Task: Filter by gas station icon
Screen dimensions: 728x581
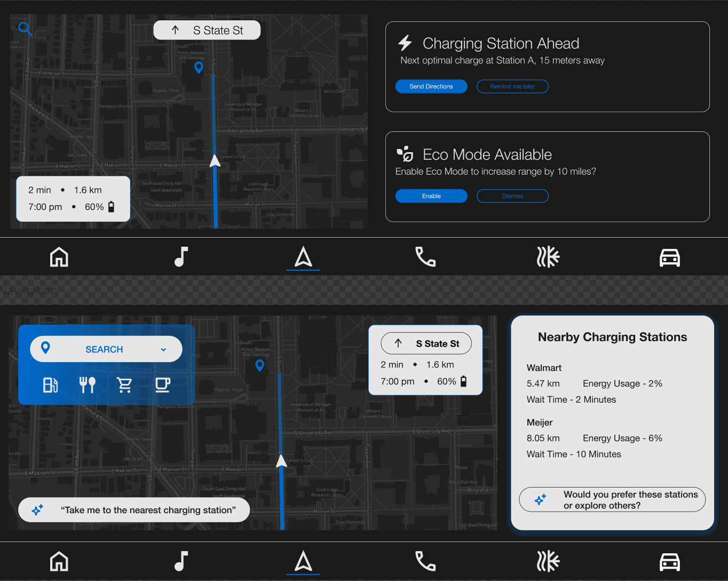Action: point(50,384)
